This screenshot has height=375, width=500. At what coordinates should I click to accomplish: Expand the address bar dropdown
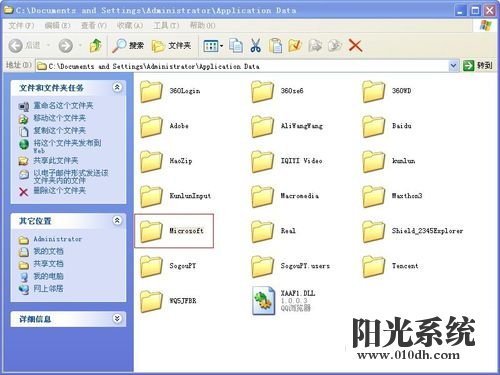click(453, 66)
